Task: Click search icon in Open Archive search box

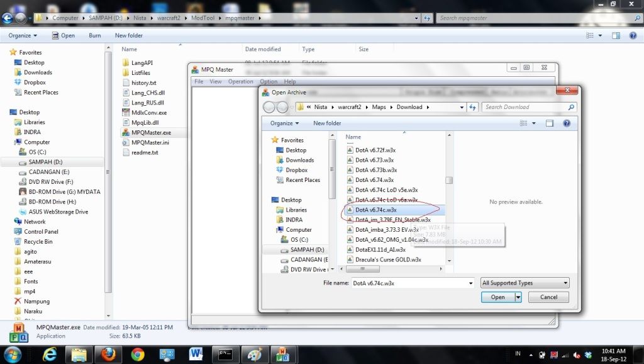Action: tap(571, 107)
